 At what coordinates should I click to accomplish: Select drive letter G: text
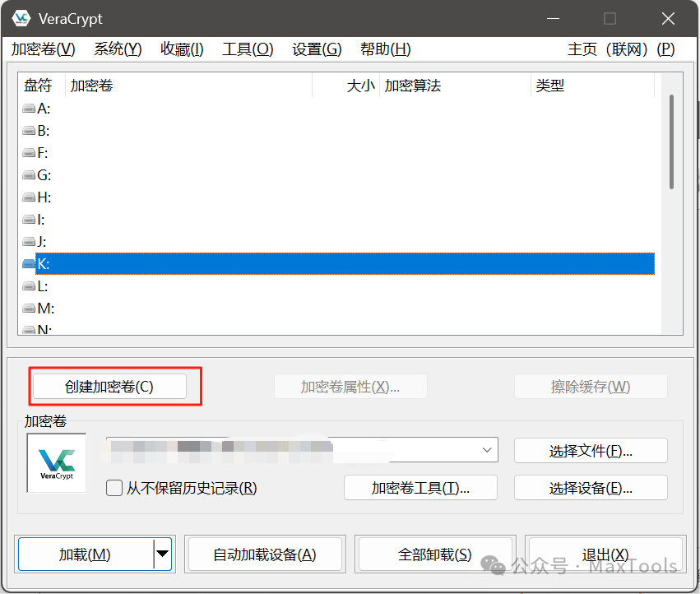[44, 175]
